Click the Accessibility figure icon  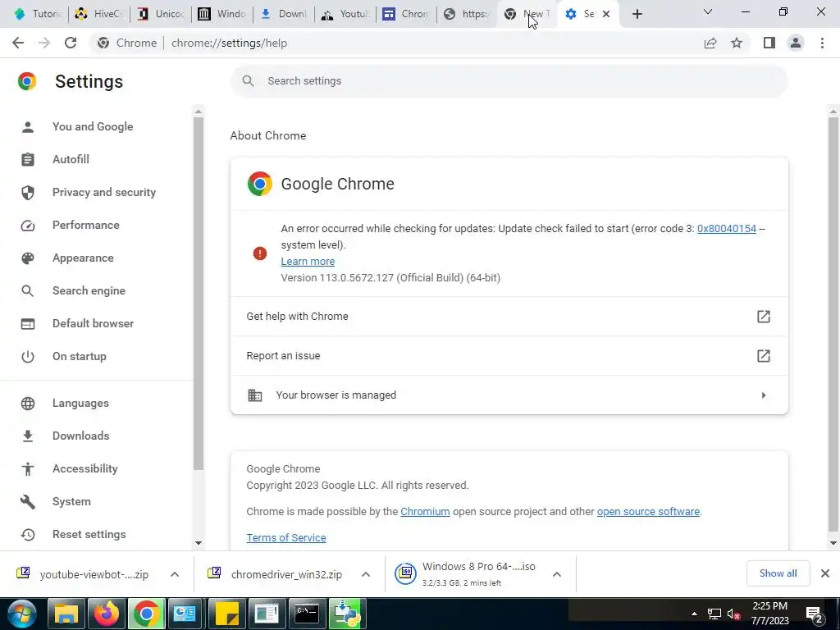(27, 468)
